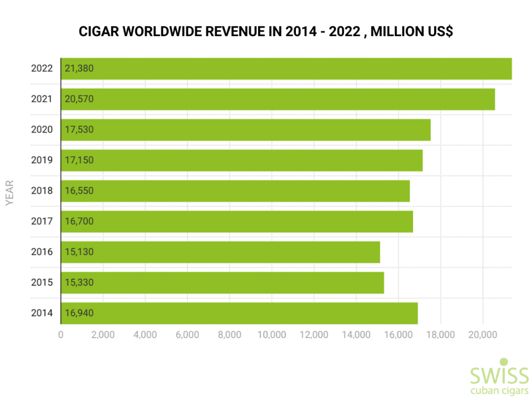Click the 6,000 x-axis tick label
This screenshot has height=402, width=532.
click(x=187, y=335)
